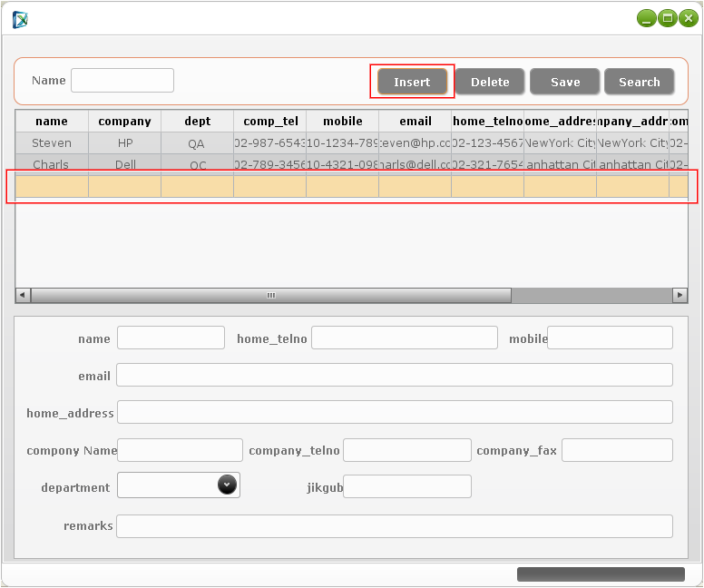Click the horizontal scrollbar thumb of grid
The image size is (704, 588).
coord(270,296)
